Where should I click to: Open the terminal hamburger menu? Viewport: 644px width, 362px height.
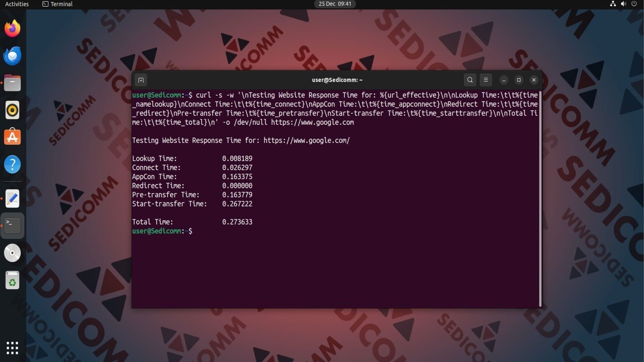(x=486, y=80)
